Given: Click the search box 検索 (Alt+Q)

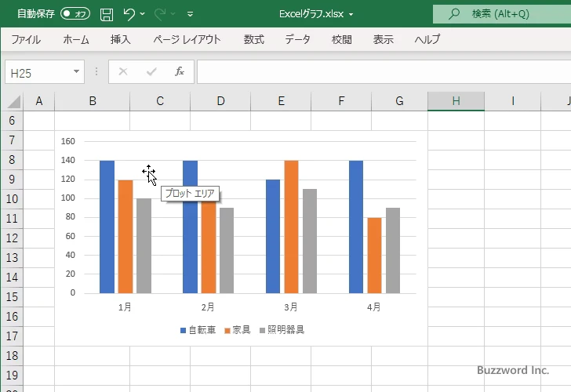Looking at the screenshot, I should tap(502, 14).
